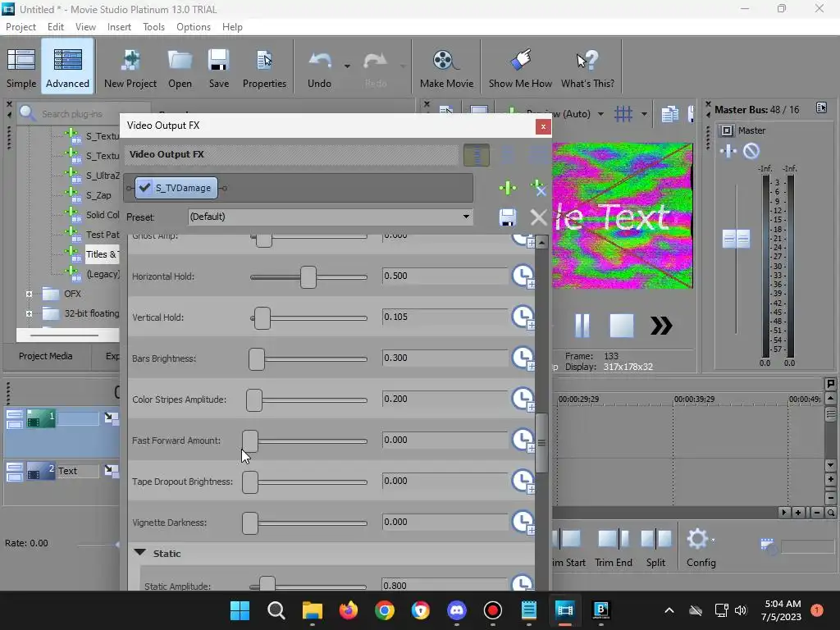Click the preview overlays grid icon
The image size is (840, 630).
pyautogui.click(x=623, y=113)
